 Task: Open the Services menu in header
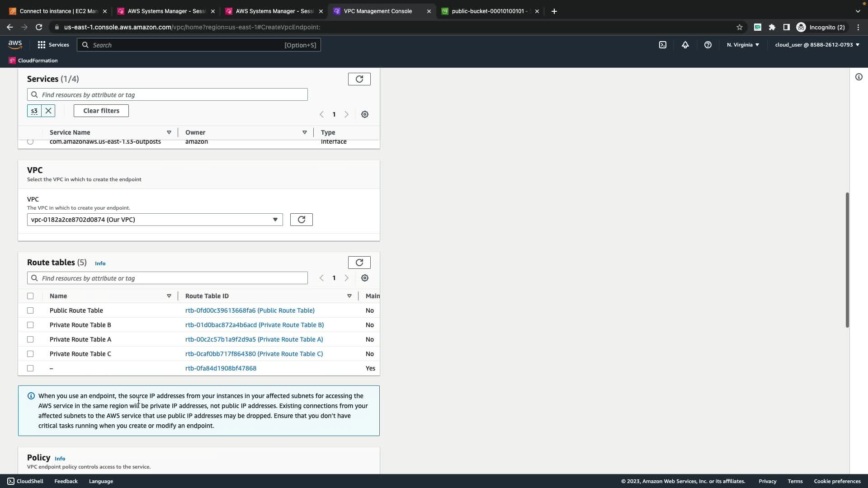(x=53, y=45)
